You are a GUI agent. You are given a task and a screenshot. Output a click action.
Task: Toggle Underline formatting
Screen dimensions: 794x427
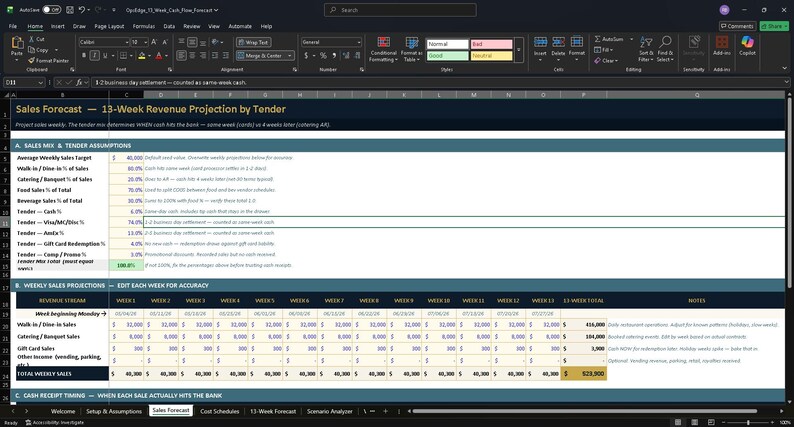click(105, 56)
